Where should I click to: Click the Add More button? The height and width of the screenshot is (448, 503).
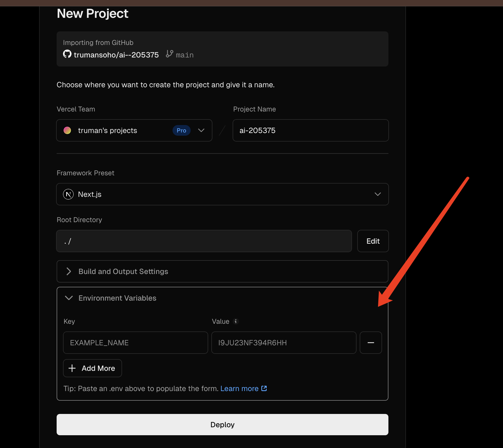[x=93, y=368]
